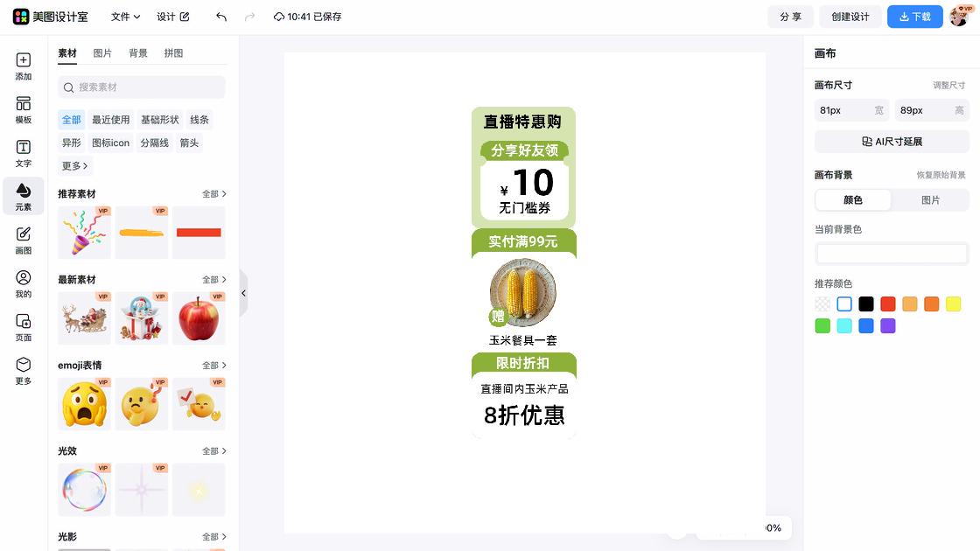The width and height of the screenshot is (980, 551).
Task: Open the 更多 (More) sidebar panel
Action: click(23, 372)
